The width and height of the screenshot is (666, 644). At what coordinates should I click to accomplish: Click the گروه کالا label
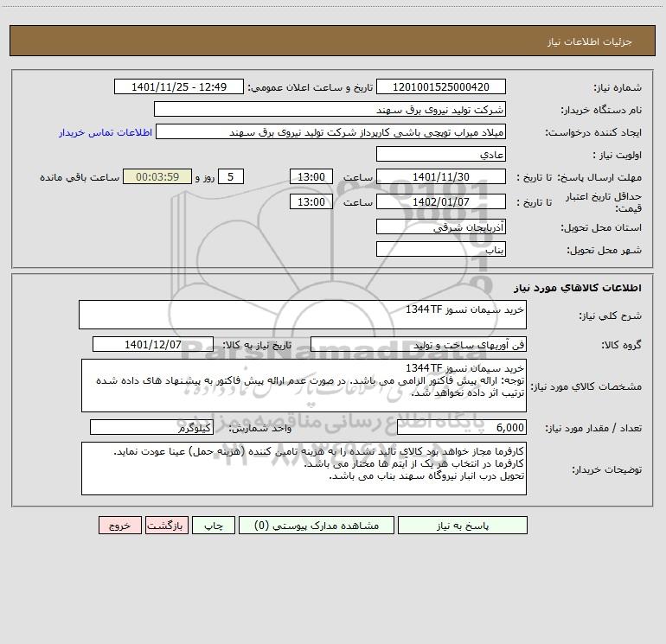[x=621, y=345]
